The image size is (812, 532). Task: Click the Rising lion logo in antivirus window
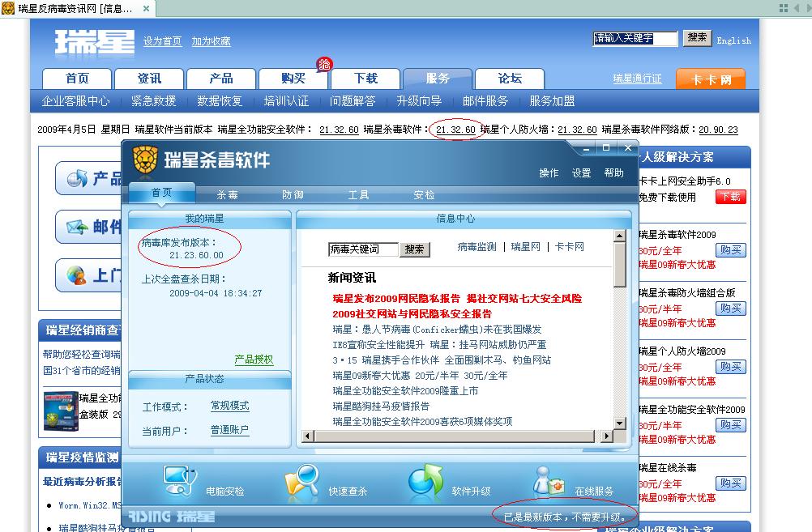[x=145, y=160]
